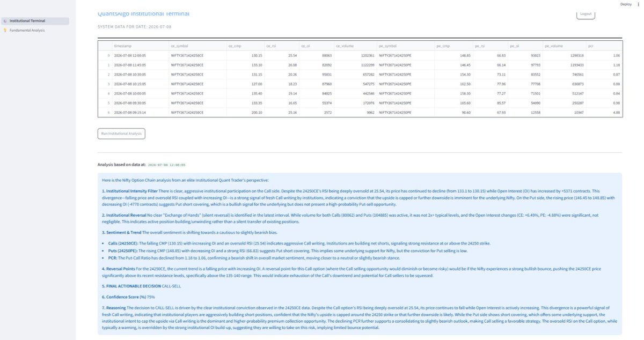
Task: Open the Fundamental Analysis page
Action: click(x=35, y=30)
